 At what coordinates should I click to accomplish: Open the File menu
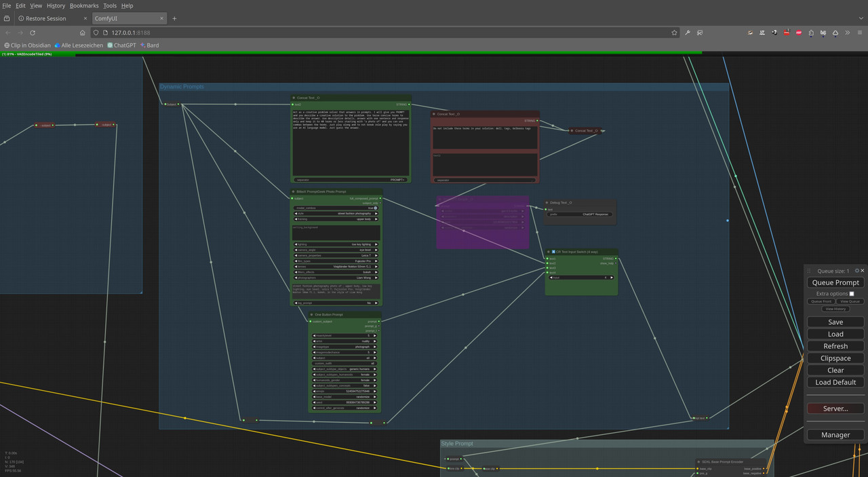7,5
